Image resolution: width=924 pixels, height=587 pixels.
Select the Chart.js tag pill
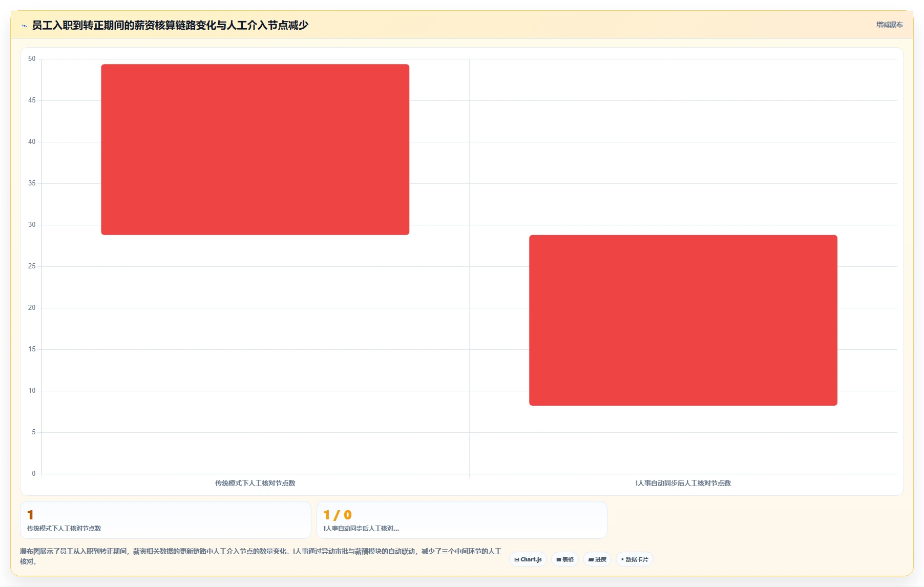528,559
